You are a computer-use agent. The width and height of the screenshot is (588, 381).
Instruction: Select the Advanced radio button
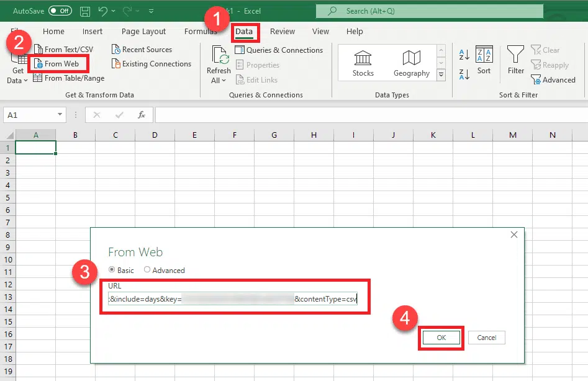(147, 270)
